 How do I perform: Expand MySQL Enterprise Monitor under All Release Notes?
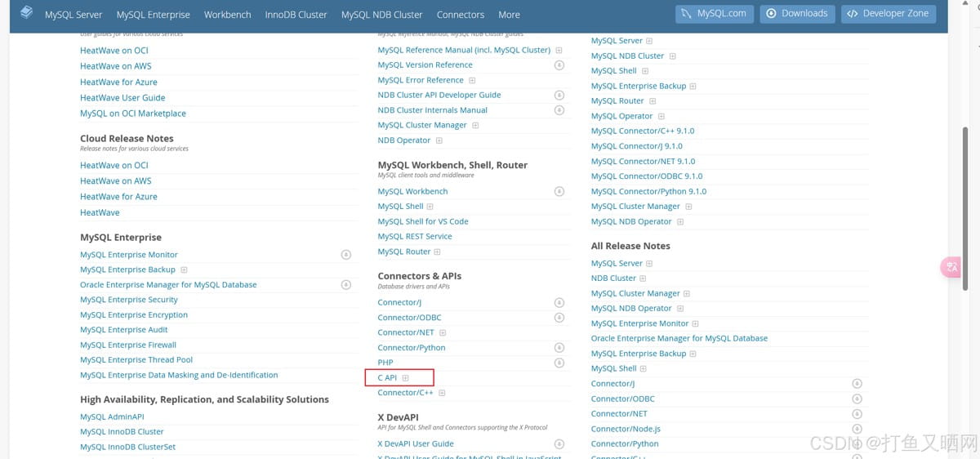tap(697, 323)
